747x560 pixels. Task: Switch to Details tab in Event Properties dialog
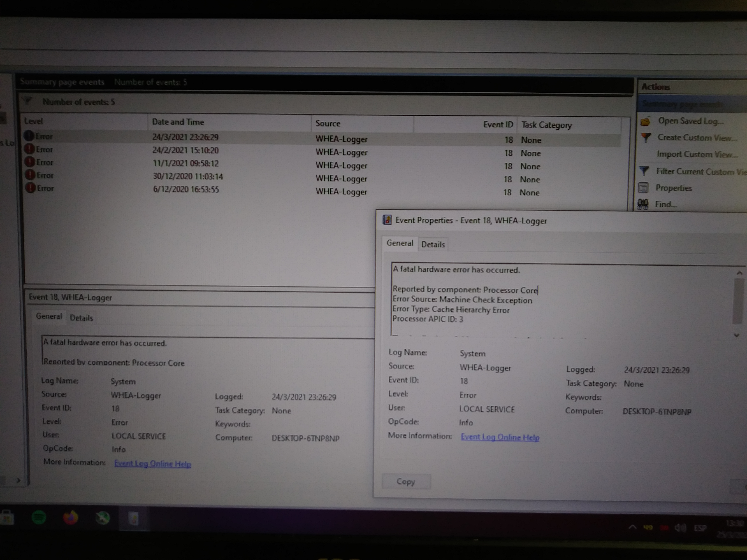(x=433, y=244)
